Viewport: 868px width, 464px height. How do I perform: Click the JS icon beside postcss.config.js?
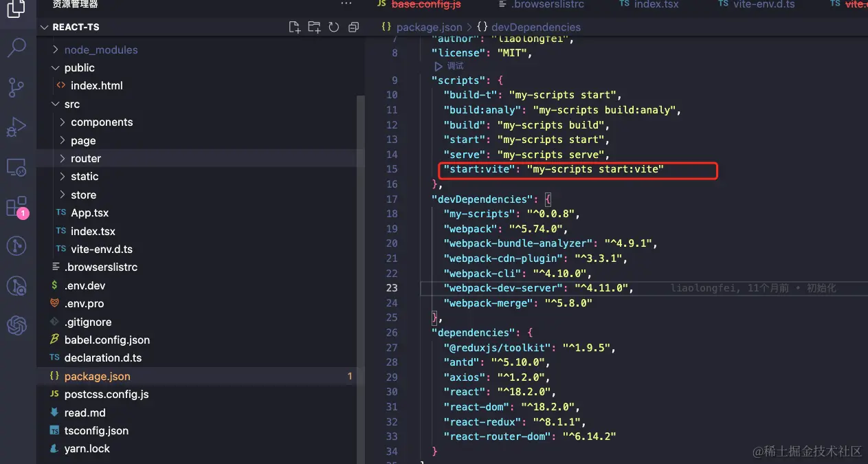pyautogui.click(x=54, y=395)
